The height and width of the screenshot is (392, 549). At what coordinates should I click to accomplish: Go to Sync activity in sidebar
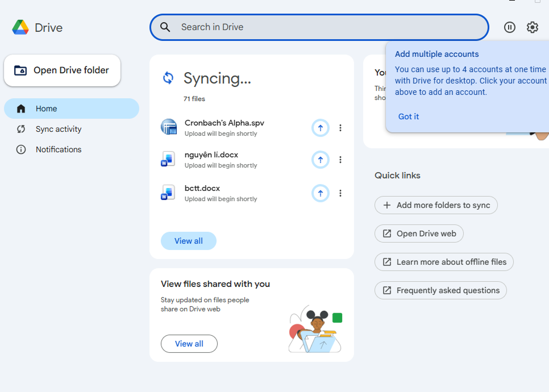[x=59, y=129]
